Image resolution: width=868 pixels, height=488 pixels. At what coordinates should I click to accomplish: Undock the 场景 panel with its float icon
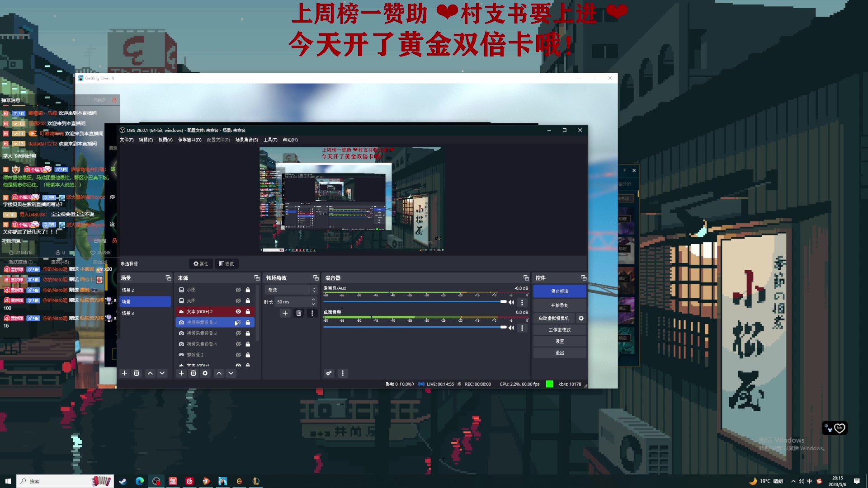tap(168, 278)
